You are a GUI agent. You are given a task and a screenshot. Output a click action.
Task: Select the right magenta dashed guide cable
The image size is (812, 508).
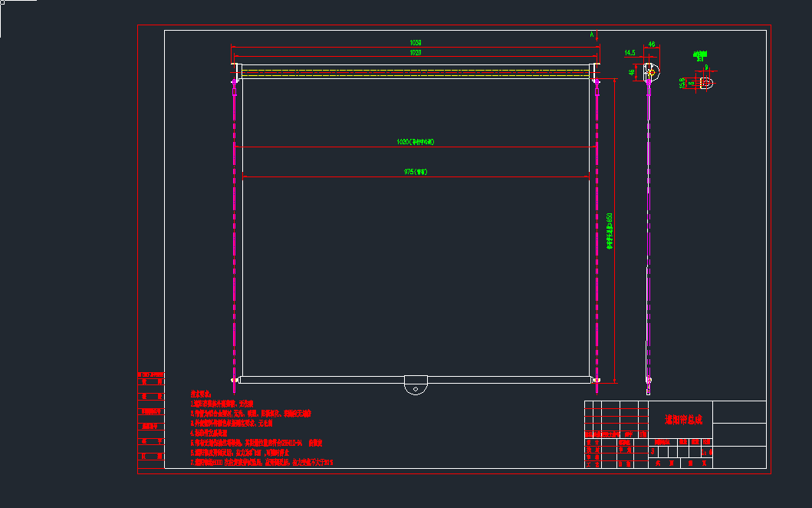[x=597, y=230]
